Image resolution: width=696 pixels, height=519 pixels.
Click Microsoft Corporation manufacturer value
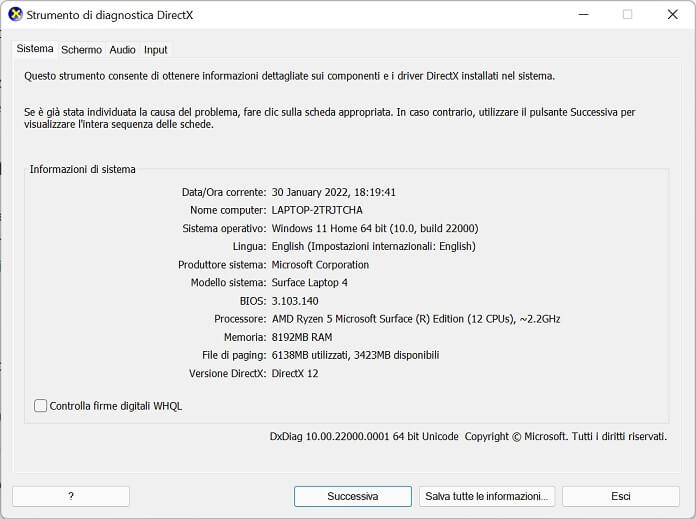(320, 265)
